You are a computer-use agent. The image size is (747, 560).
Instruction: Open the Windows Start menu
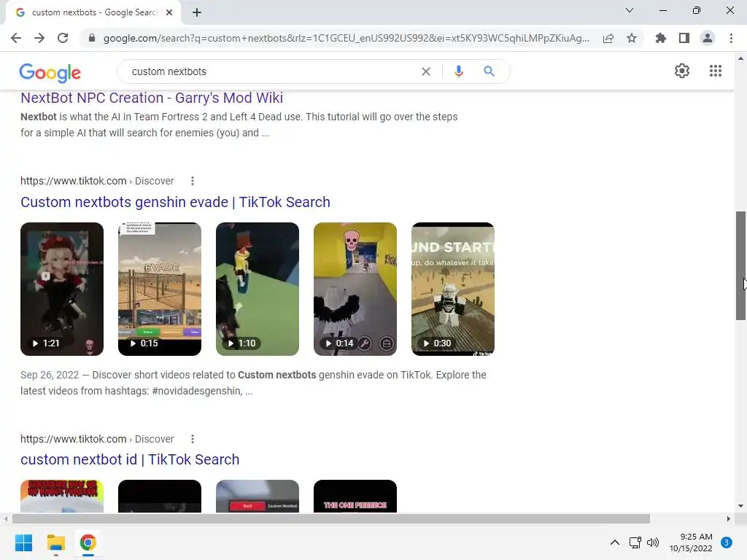pos(23,542)
